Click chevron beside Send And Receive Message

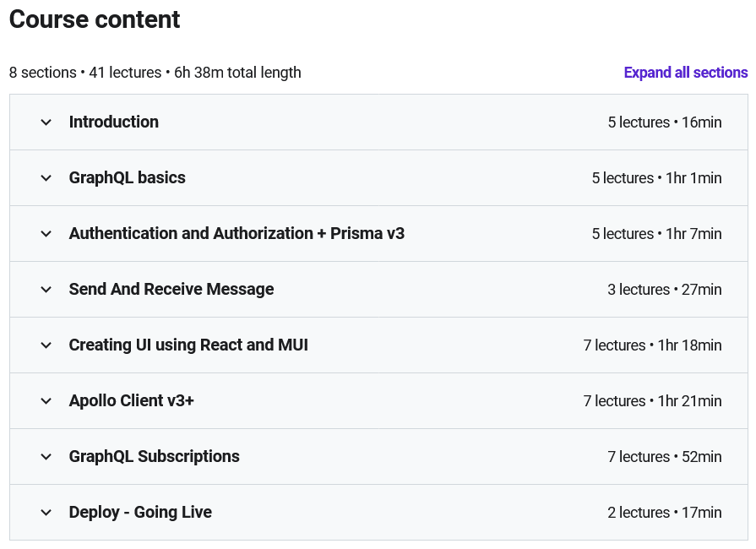(x=46, y=290)
